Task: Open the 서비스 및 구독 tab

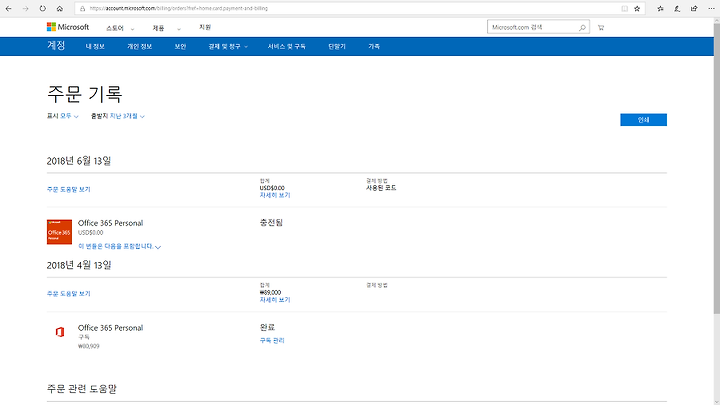Action: tap(287, 46)
